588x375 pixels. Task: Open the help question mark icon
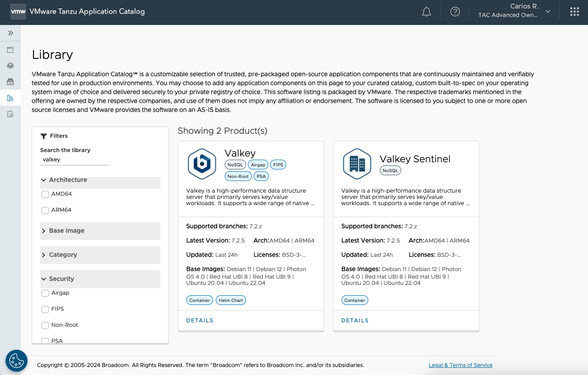pos(455,12)
